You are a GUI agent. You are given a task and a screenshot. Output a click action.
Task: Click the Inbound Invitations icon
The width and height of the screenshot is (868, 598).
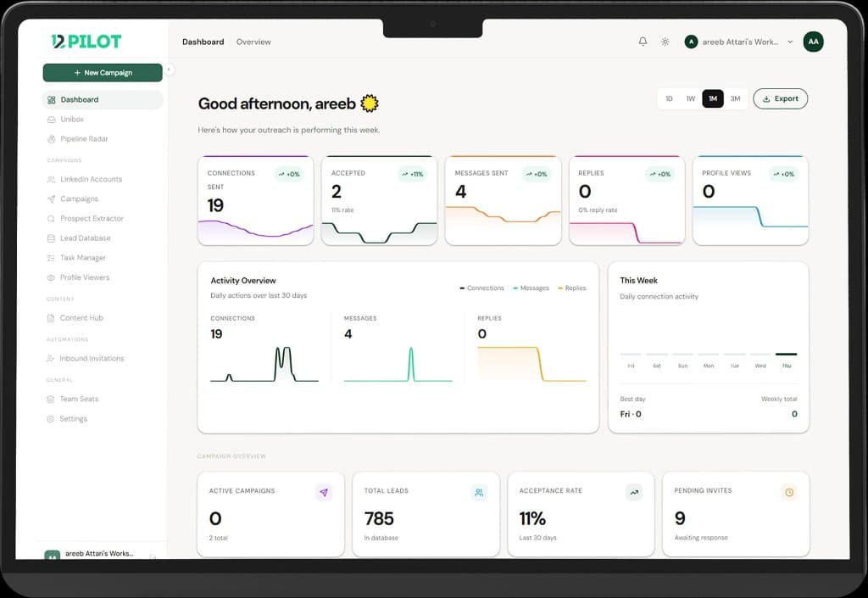[x=50, y=359]
